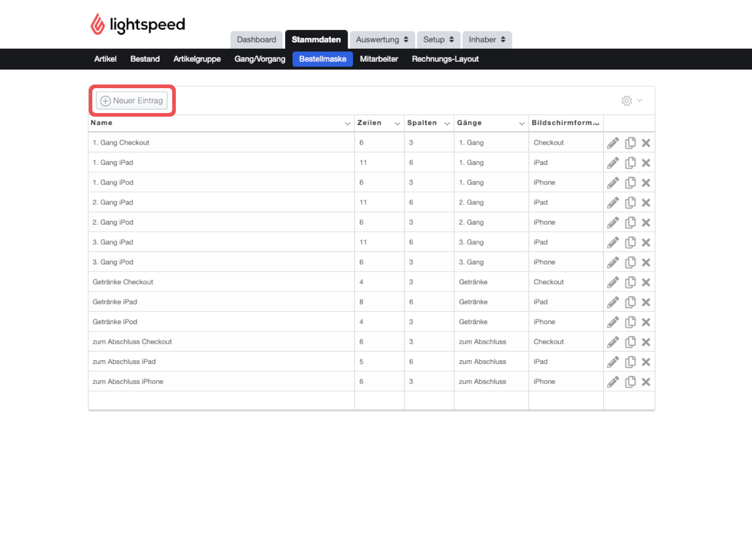
Task: Open the Spalten column dropdown arrow
Action: click(x=447, y=123)
